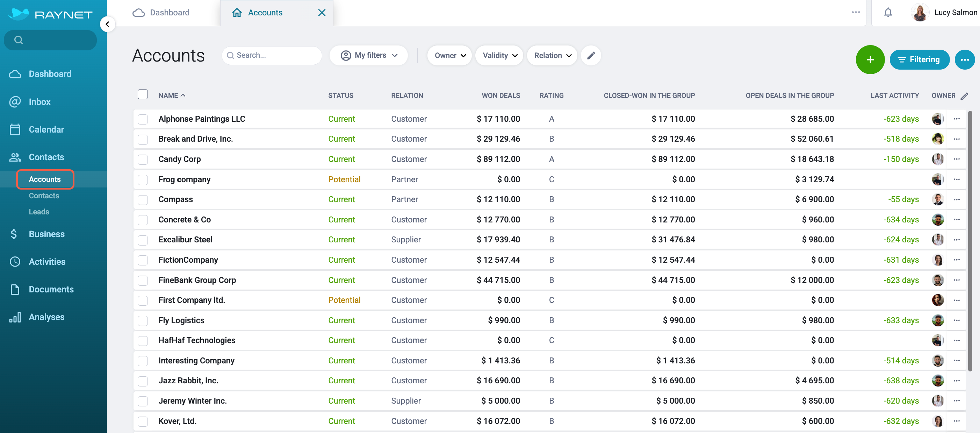Open the Owner filter dropdown
Screen dimensions: 980x433
coord(449,56)
